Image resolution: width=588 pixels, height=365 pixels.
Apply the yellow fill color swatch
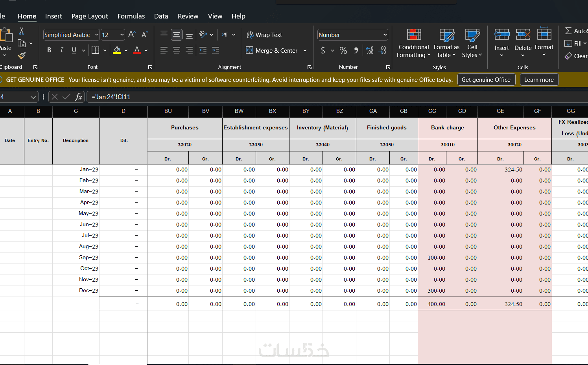tap(117, 50)
